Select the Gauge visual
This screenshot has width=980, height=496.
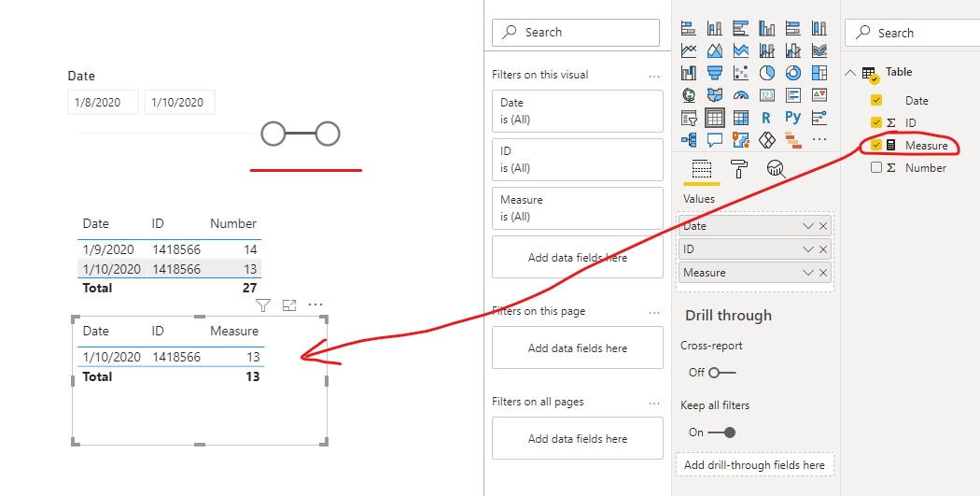(x=741, y=95)
